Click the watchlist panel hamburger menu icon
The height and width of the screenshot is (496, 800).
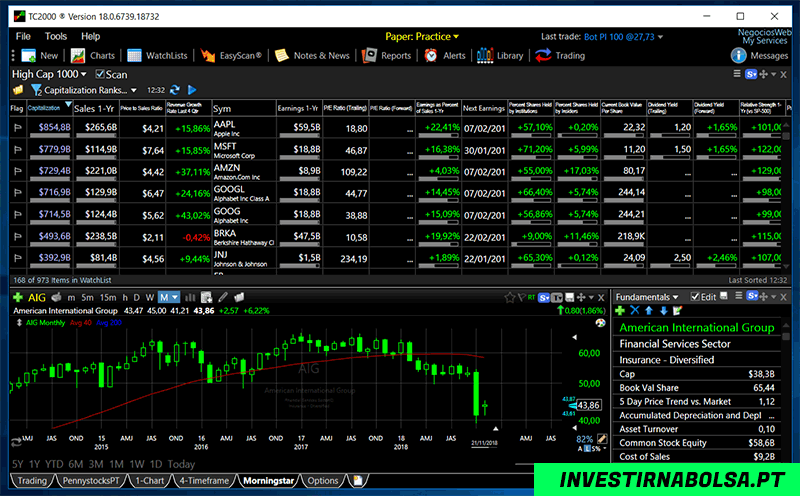click(737, 74)
